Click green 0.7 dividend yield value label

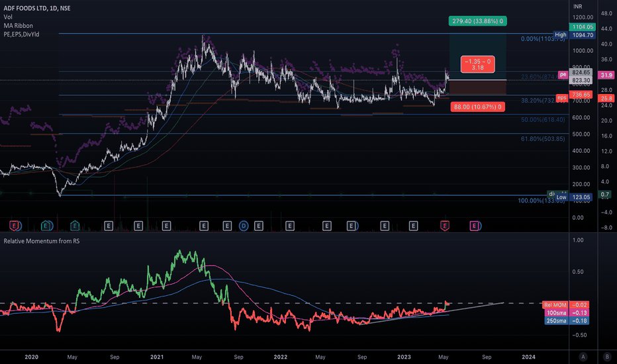pos(604,195)
